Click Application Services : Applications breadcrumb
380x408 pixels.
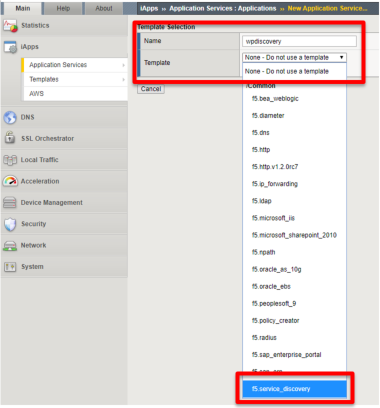tap(223, 8)
